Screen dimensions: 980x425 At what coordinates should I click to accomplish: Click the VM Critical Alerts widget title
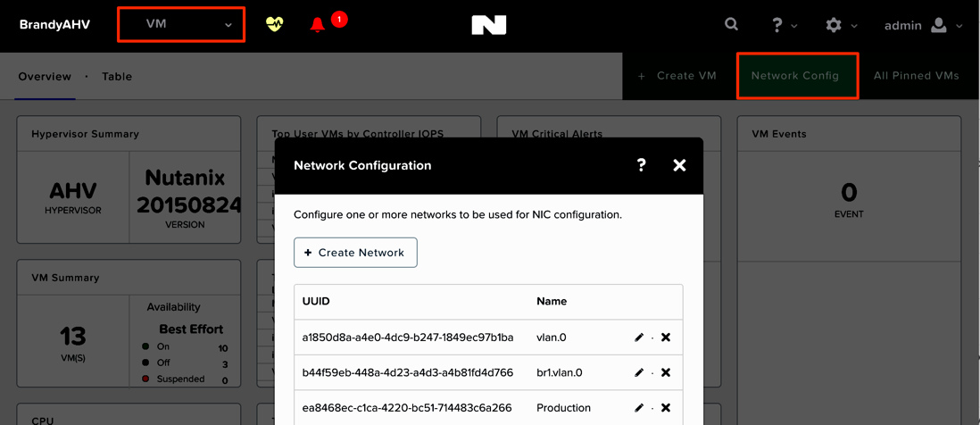coord(557,134)
